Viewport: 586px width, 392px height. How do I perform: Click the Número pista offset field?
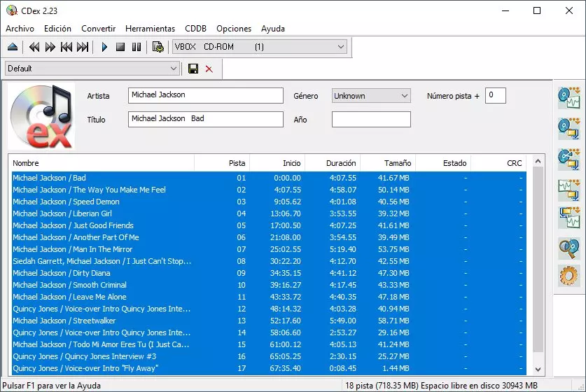point(496,95)
